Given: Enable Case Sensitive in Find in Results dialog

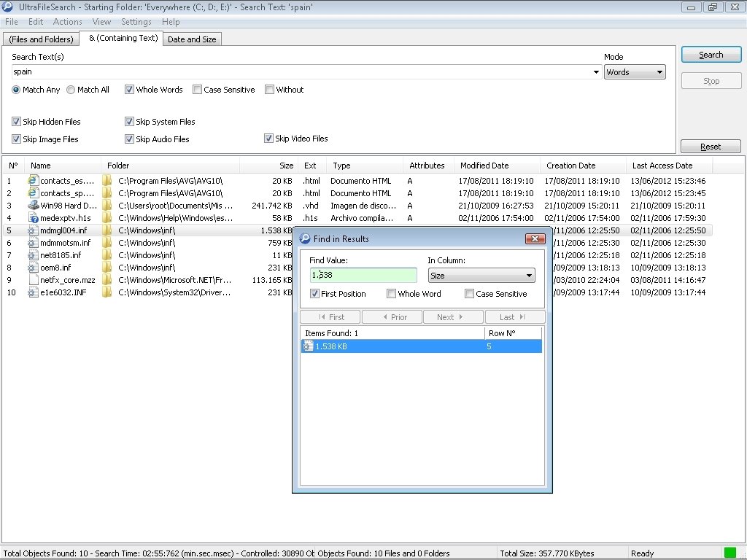Looking at the screenshot, I should point(469,294).
